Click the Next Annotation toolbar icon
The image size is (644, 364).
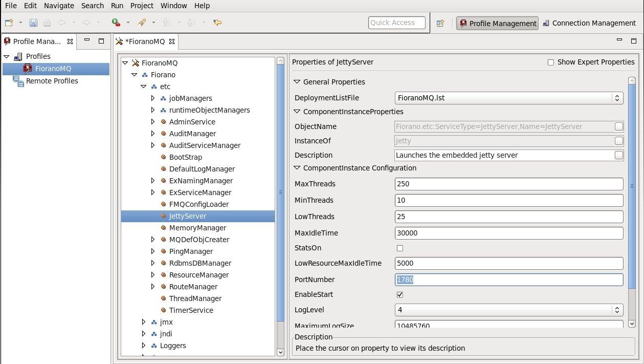point(166,23)
